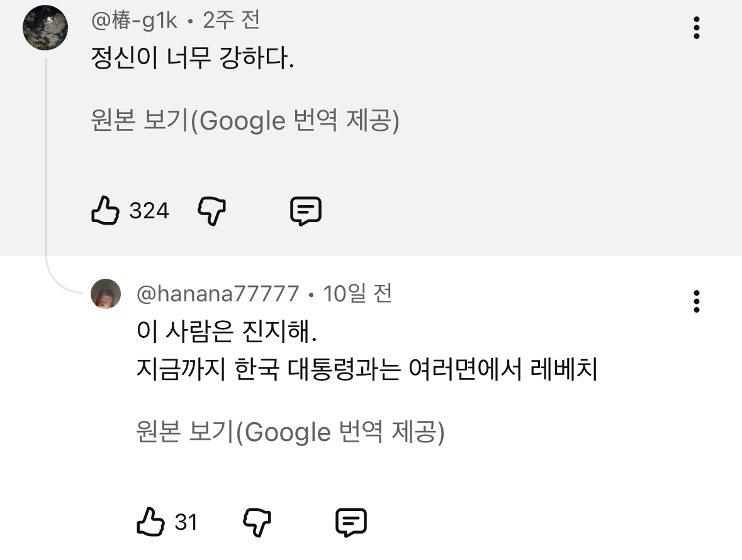Viewport: 742px width, 560px height.
Task: Click the 2주 전 timestamp
Action: click(231, 21)
